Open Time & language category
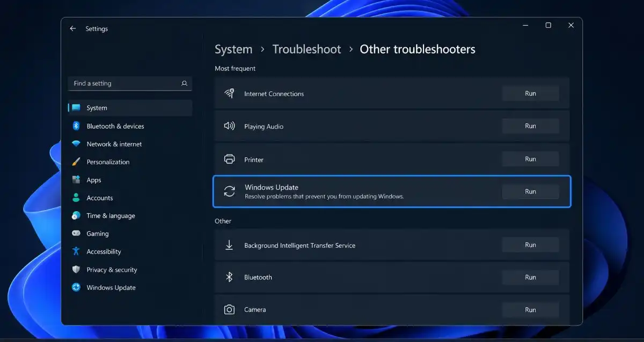 click(130, 215)
